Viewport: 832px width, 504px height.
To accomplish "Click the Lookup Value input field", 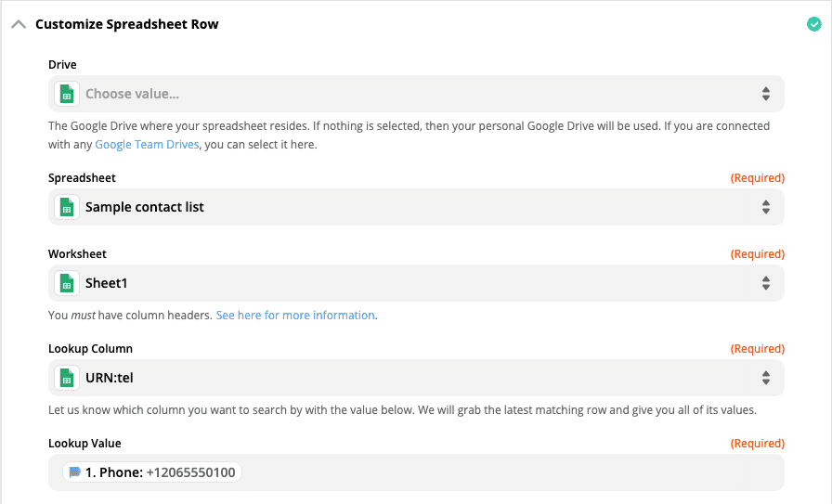I will tap(416, 472).
